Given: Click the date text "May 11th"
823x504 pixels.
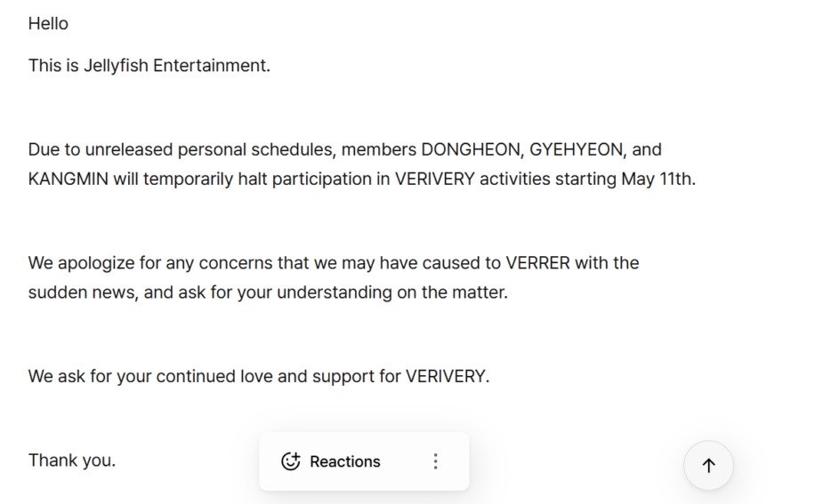Looking at the screenshot, I should [658, 179].
